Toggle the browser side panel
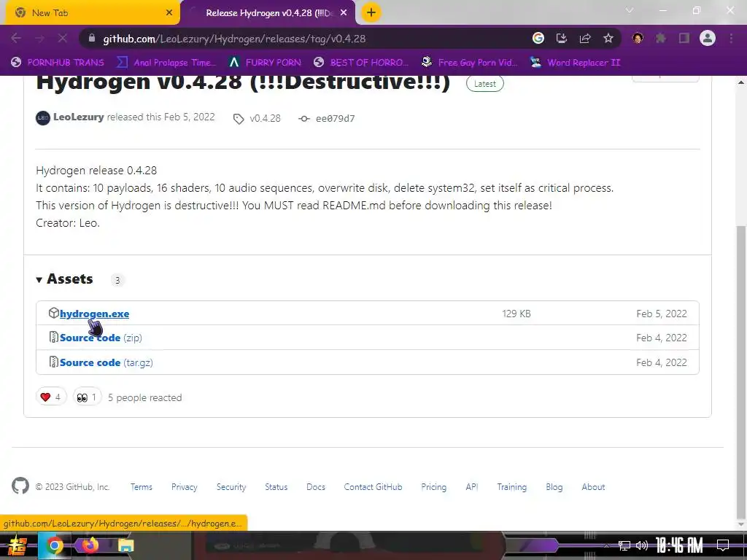Screen dimensions: 747x560 (684, 38)
